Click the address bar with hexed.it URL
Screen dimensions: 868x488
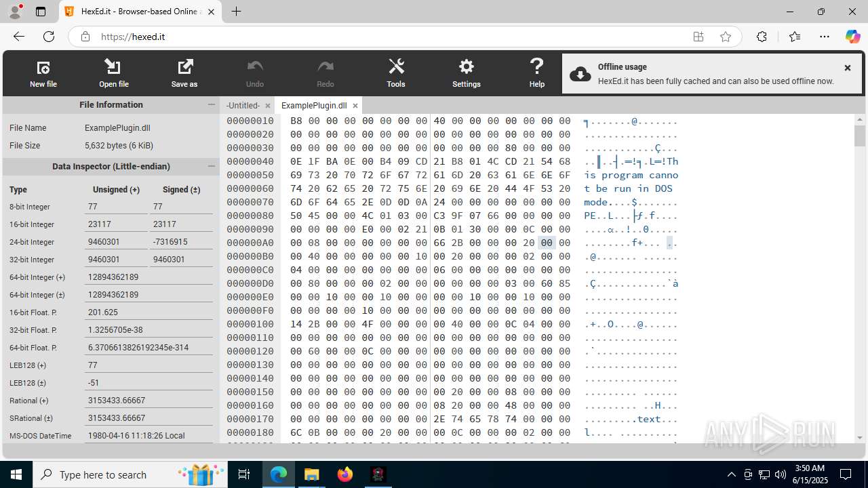click(393, 37)
